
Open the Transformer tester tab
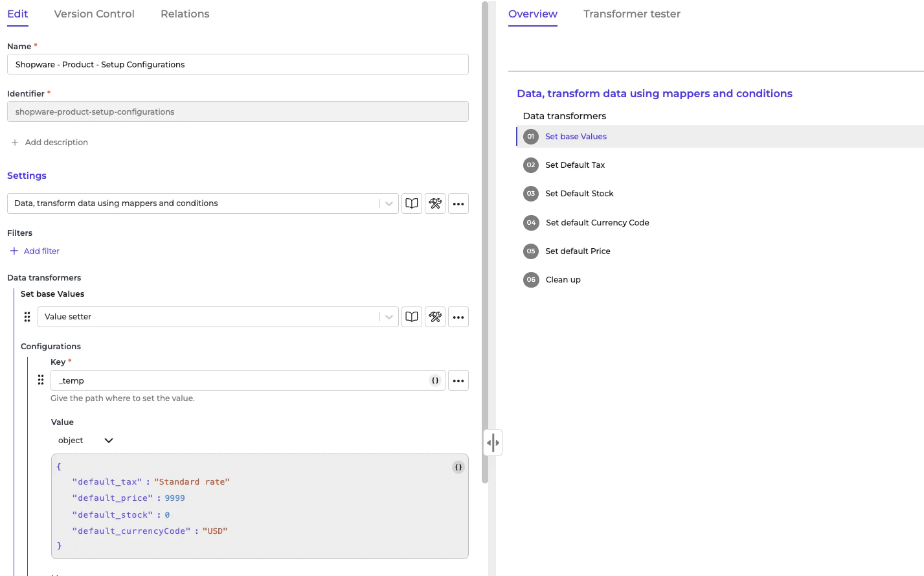click(x=632, y=14)
